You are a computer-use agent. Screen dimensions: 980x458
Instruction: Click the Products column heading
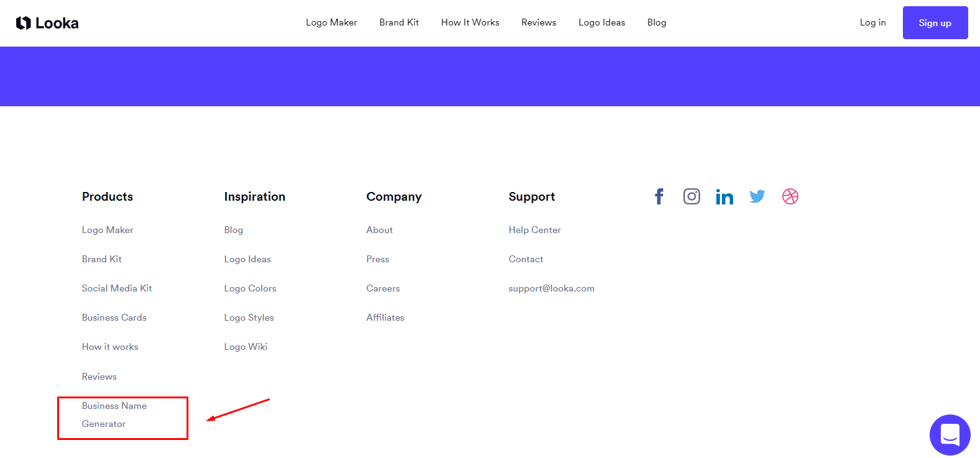[x=108, y=196]
